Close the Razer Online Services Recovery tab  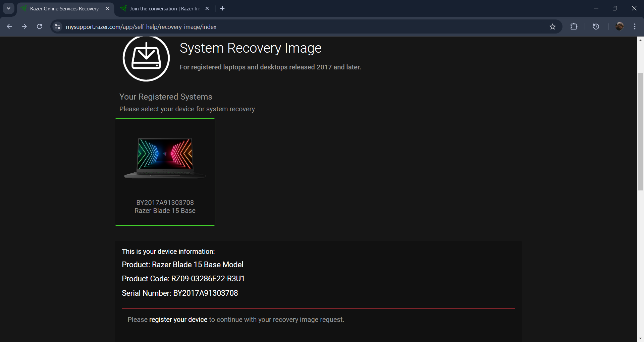pos(107,8)
